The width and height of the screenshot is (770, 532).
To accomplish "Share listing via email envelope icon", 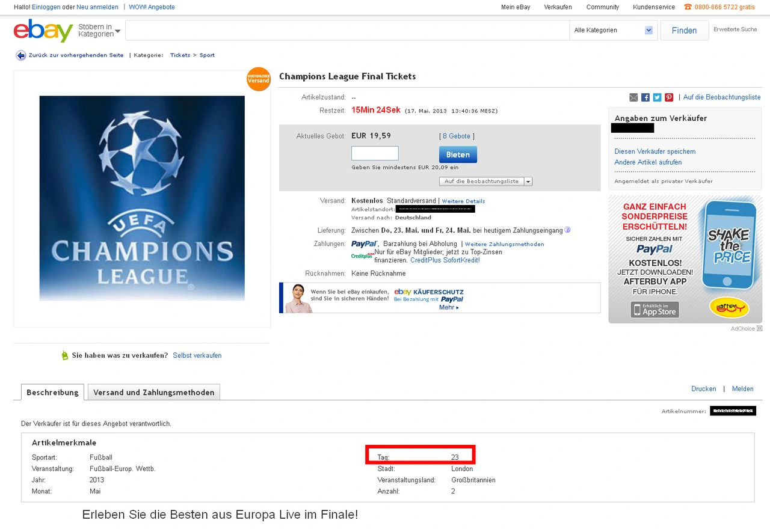I will (x=633, y=97).
